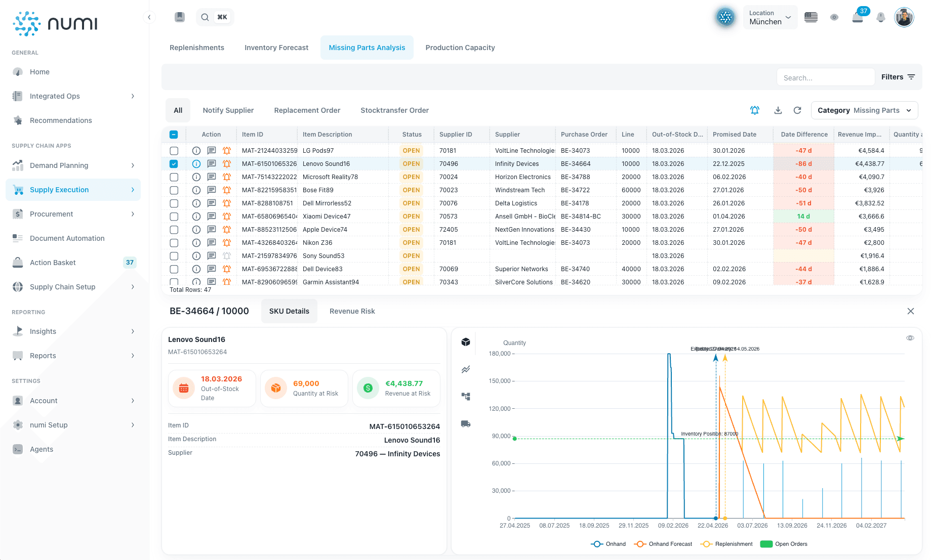Select the inventory cube chart icon
Screen dimensions: 931x560
click(x=466, y=342)
